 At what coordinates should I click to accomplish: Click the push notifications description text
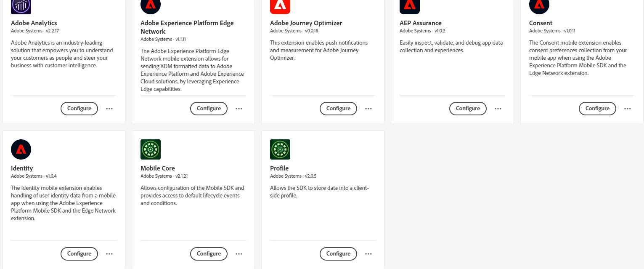coord(319,51)
